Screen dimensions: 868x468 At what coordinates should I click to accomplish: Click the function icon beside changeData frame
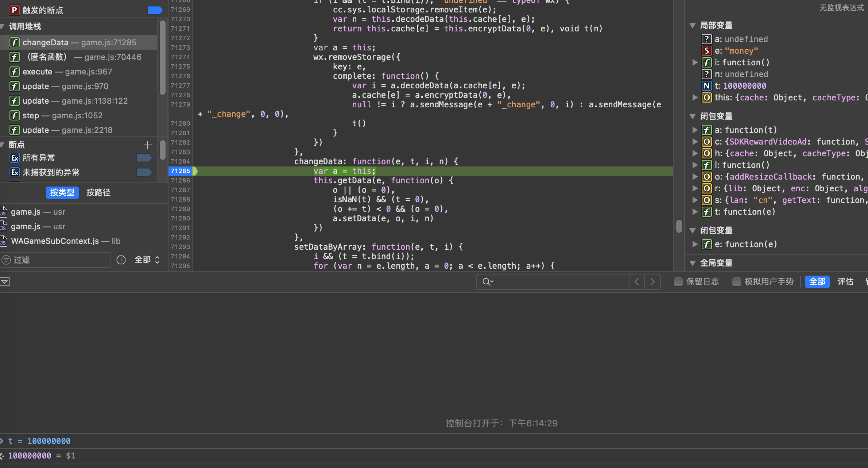[x=14, y=42]
